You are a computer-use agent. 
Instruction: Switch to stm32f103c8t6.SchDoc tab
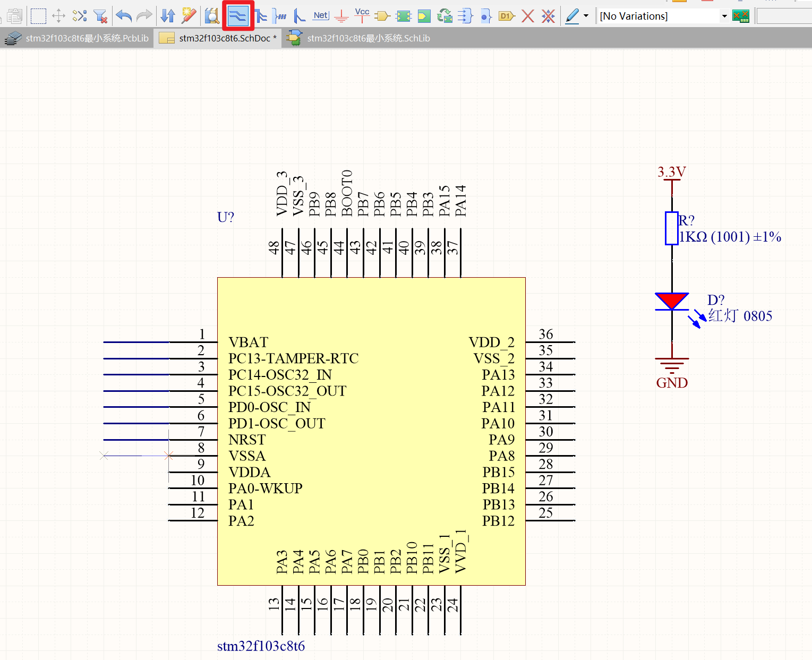[218, 38]
